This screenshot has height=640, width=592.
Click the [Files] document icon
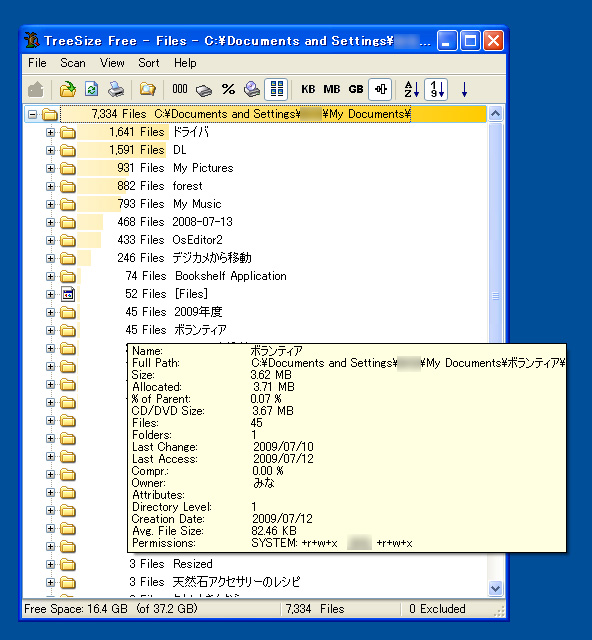[68, 294]
